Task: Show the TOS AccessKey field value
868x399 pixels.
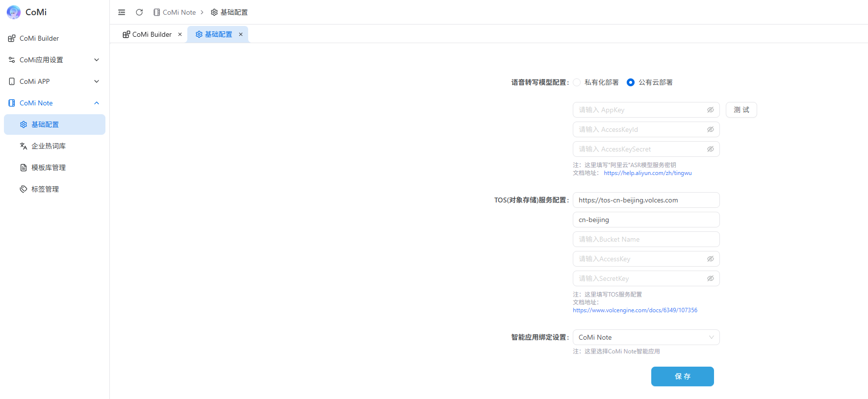Action: tap(710, 259)
